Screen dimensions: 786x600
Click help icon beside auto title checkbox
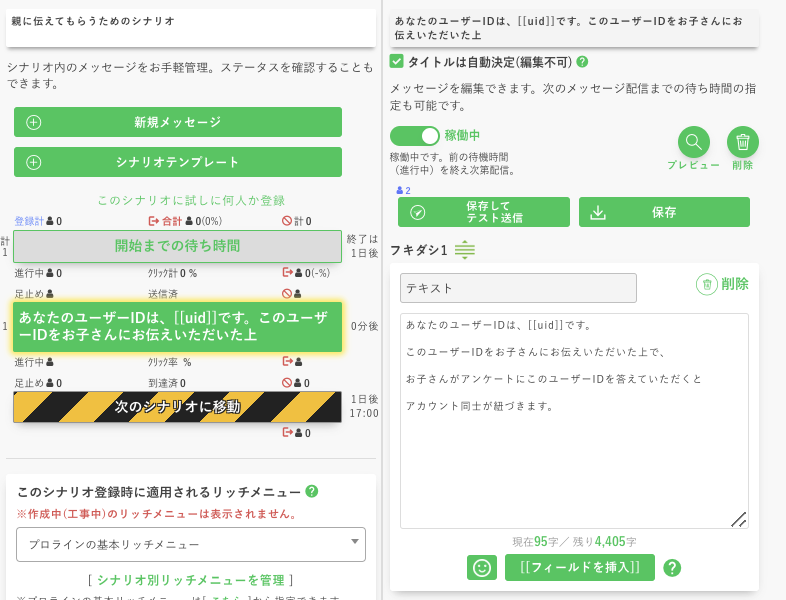click(582, 62)
